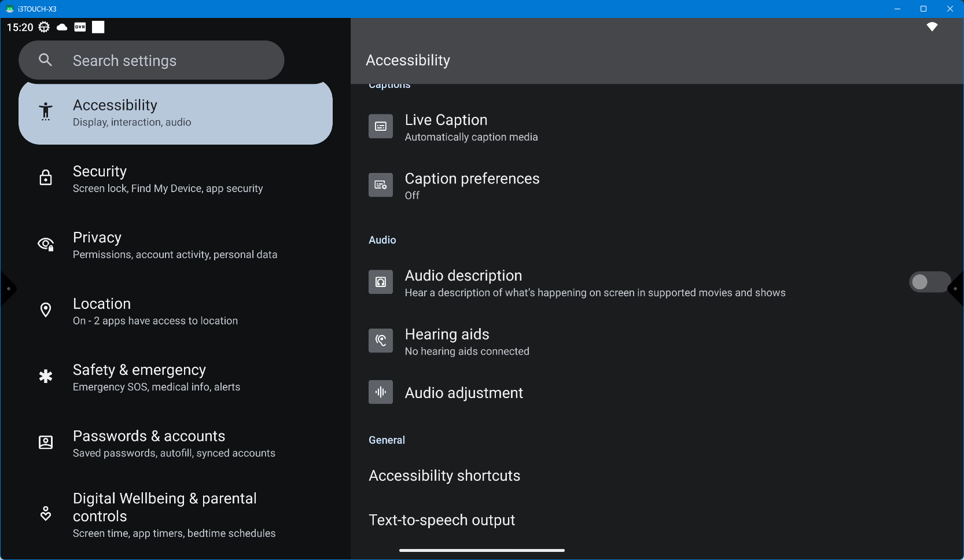Expand the right edge arrow handle

956,289
